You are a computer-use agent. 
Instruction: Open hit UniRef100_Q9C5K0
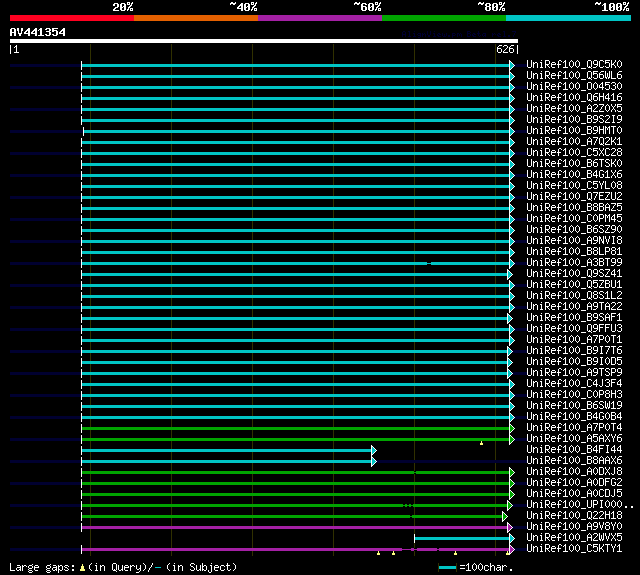574,64
